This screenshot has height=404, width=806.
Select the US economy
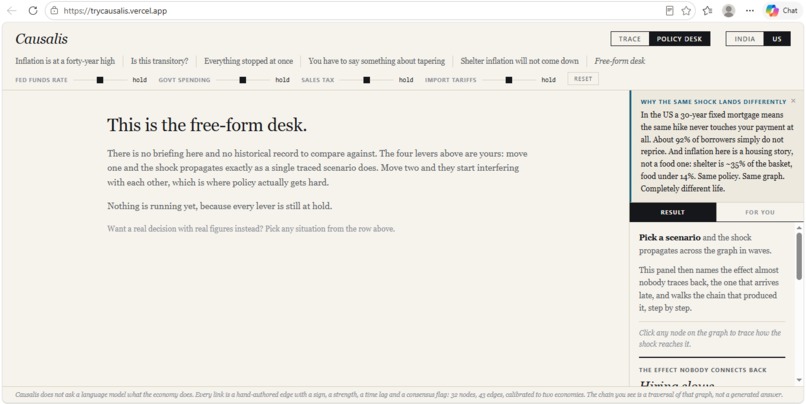pos(777,39)
